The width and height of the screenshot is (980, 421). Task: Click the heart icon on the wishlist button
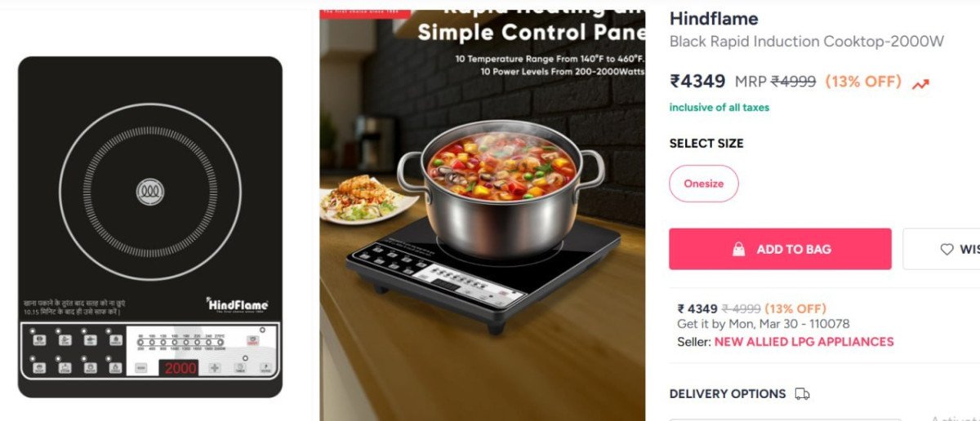[947, 249]
